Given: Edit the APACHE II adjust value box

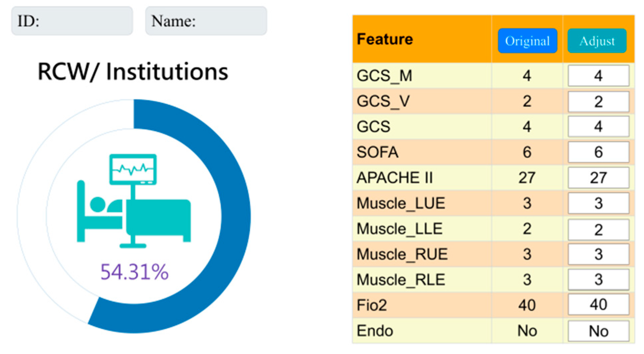Looking at the screenshot, I should click(x=598, y=178).
